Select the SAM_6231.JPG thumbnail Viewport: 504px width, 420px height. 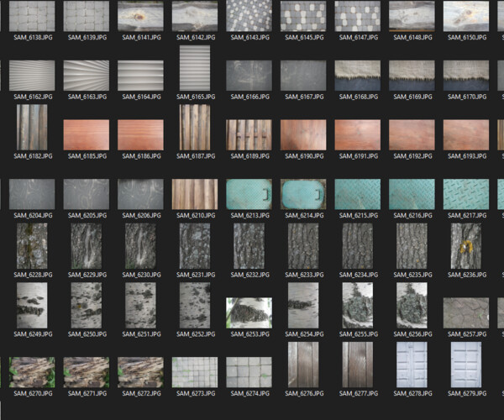click(195, 246)
